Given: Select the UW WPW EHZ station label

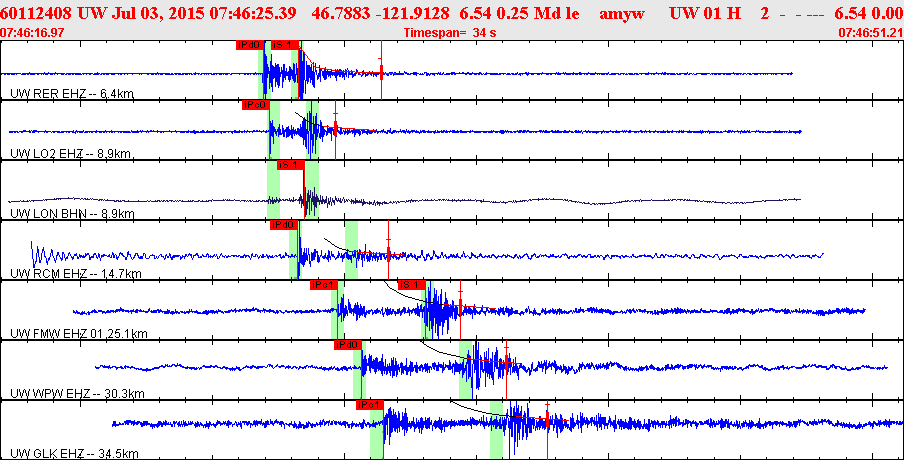Looking at the screenshot, I should pos(77,394).
